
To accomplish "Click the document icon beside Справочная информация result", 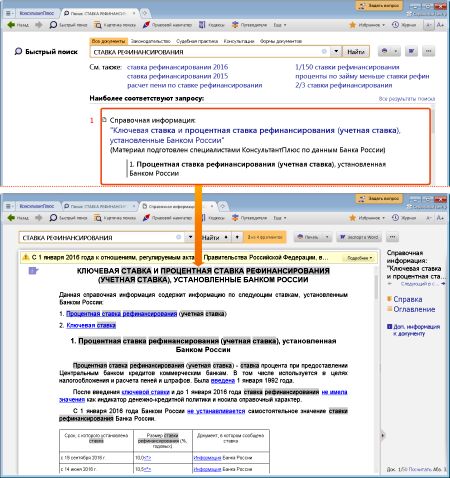I will tap(104, 119).
